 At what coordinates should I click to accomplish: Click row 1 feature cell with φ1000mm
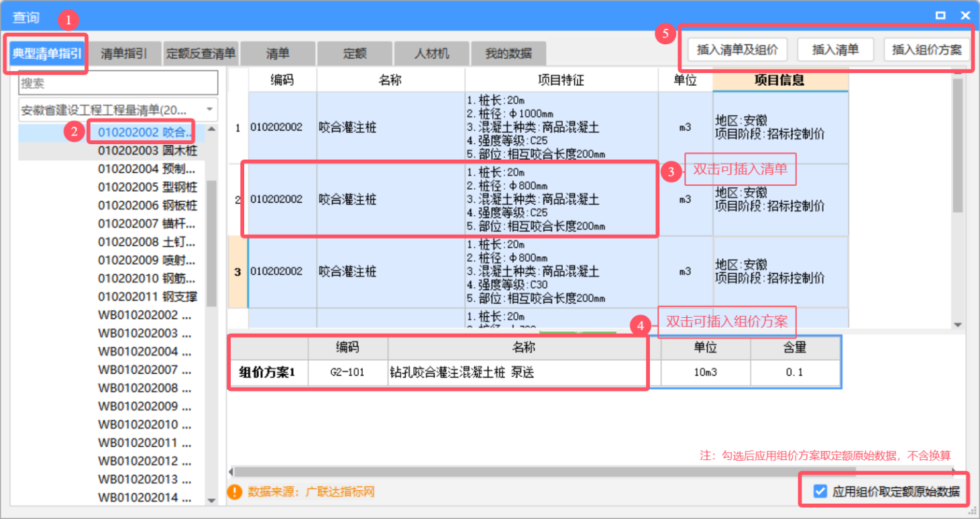pos(561,127)
